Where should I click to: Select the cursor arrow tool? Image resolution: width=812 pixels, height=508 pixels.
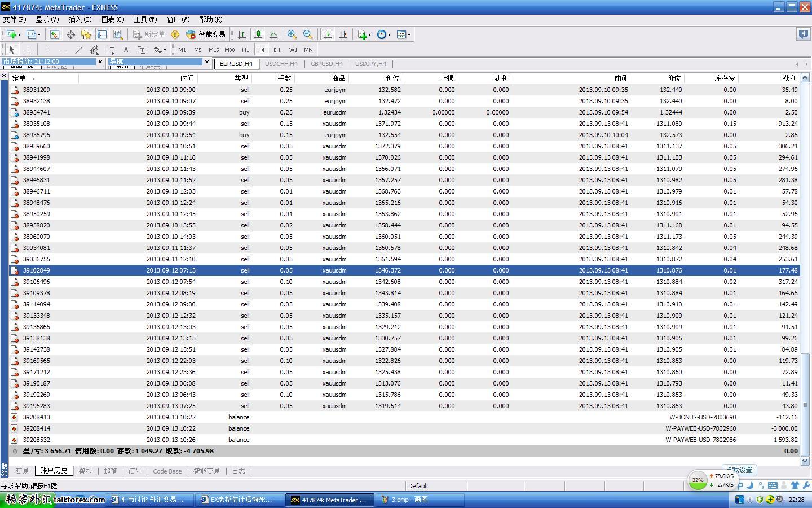(12, 50)
